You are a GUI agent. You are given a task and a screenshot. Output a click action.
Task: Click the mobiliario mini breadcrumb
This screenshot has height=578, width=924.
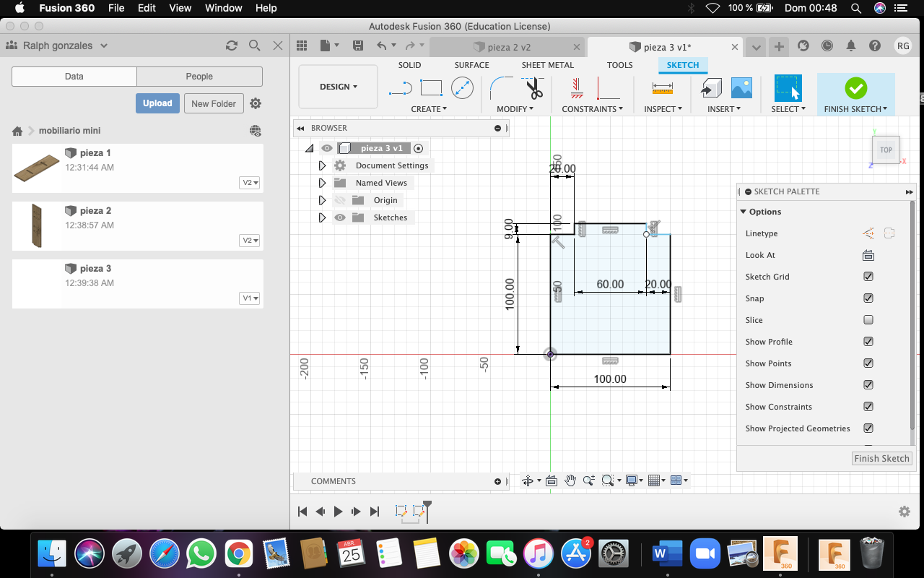coord(69,131)
